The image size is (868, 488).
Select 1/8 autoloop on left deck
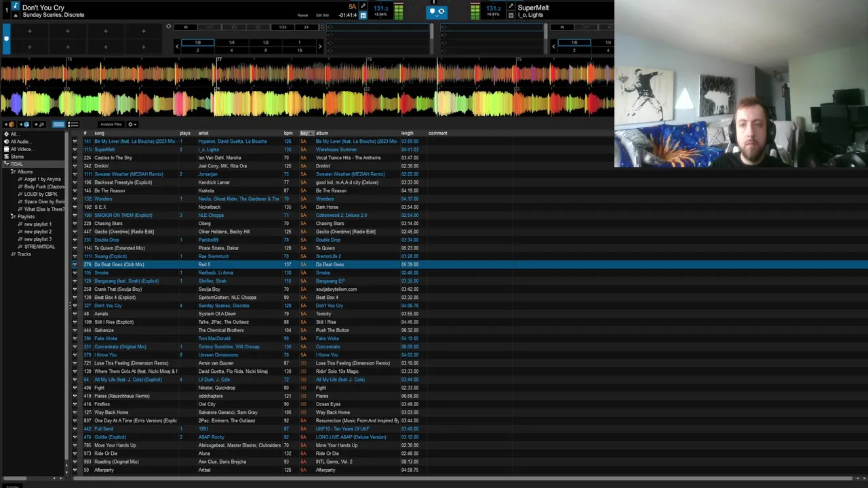[x=197, y=43]
